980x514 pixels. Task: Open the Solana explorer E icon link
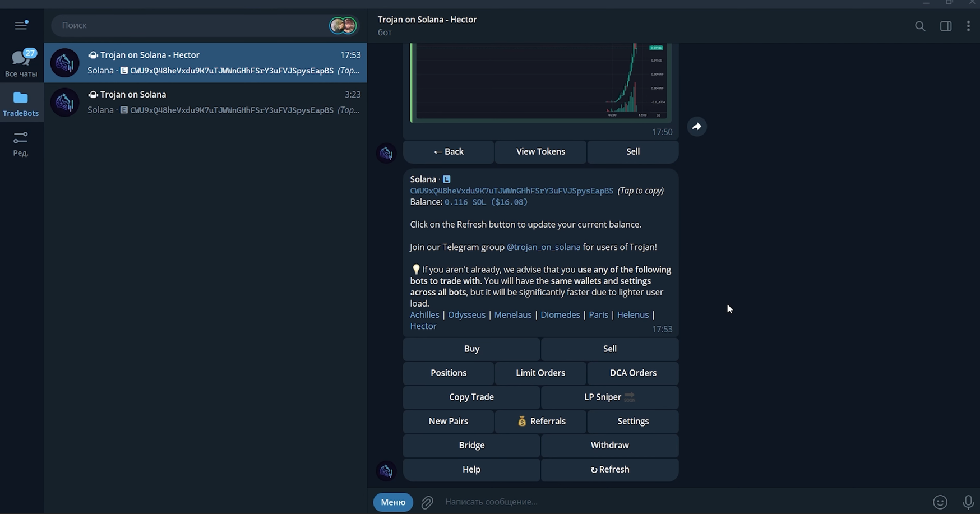pyautogui.click(x=447, y=179)
